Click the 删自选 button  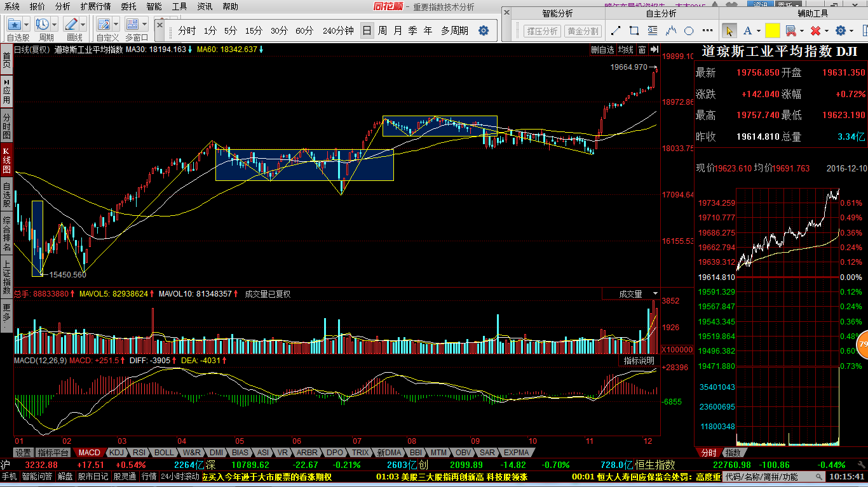pyautogui.click(x=602, y=50)
